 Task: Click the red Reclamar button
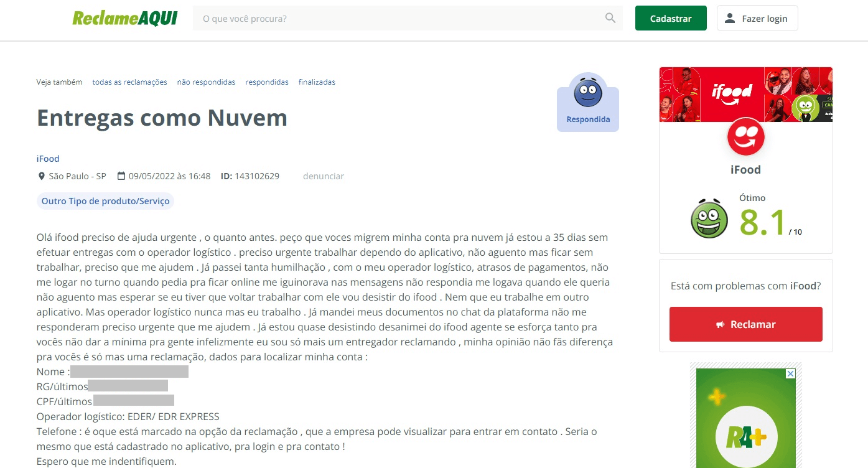tap(746, 324)
